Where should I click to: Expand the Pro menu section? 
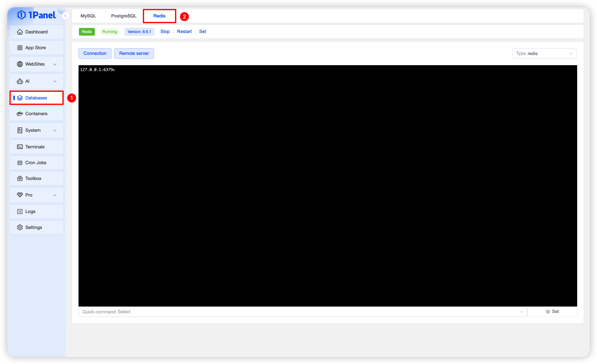point(55,195)
